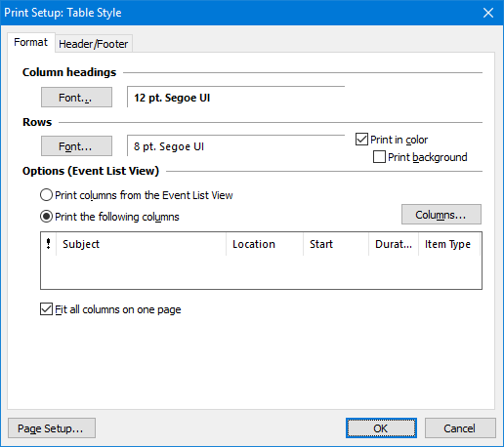Screen dimensions: 504x447
Task: Enable Print background checkbox
Action: [379, 157]
